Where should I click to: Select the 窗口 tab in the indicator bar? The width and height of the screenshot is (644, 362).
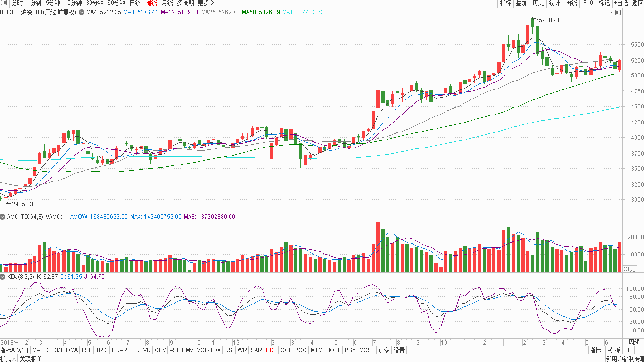[x=23, y=350]
